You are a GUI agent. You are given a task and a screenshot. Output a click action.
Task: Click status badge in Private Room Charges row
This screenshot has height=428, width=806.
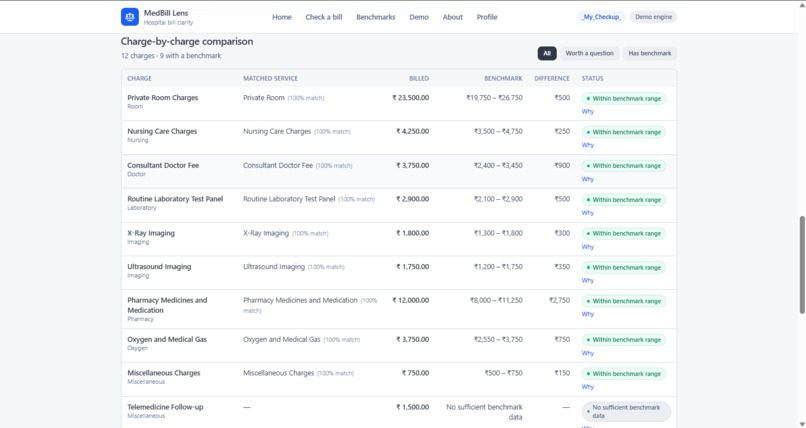click(x=624, y=99)
